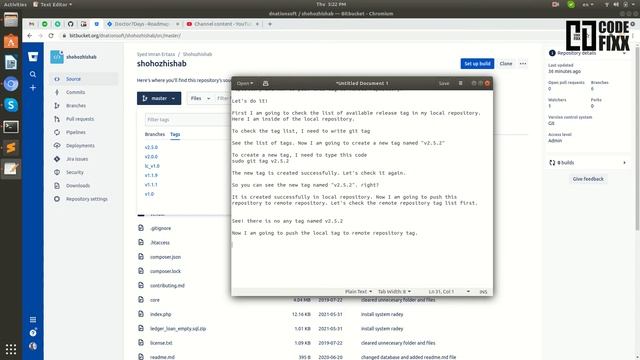The image size is (640, 360).
Task: Click the Set up build button
Action: point(477,64)
